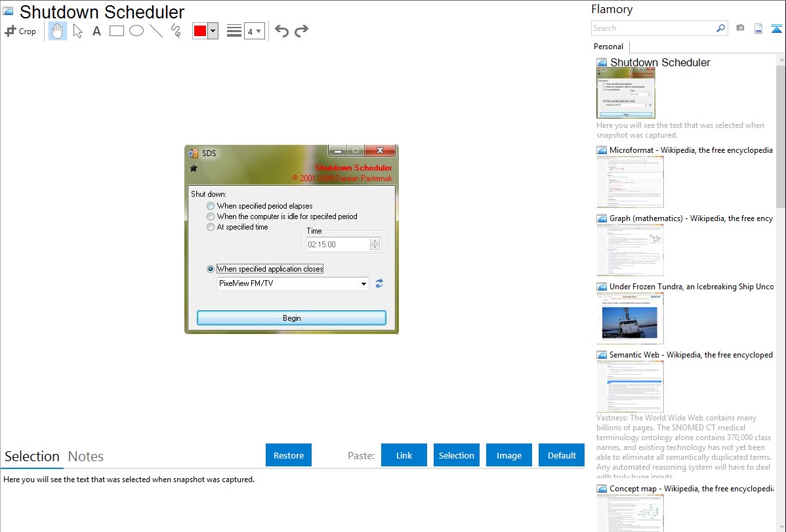Image resolution: width=786 pixels, height=532 pixels.
Task: Click the Shutdown Scheduler list entry title
Action: [x=659, y=62]
